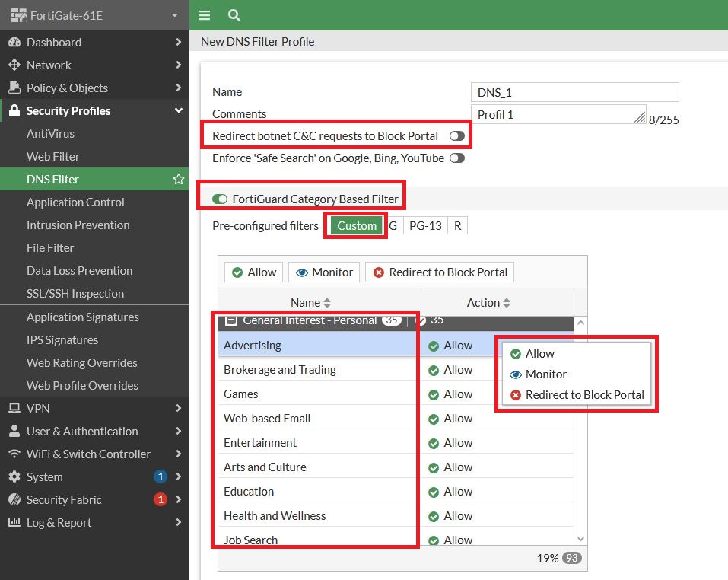This screenshot has width=728, height=580.
Task: Disable FortiGuard Category Based Filter toggle
Action: coord(220,199)
